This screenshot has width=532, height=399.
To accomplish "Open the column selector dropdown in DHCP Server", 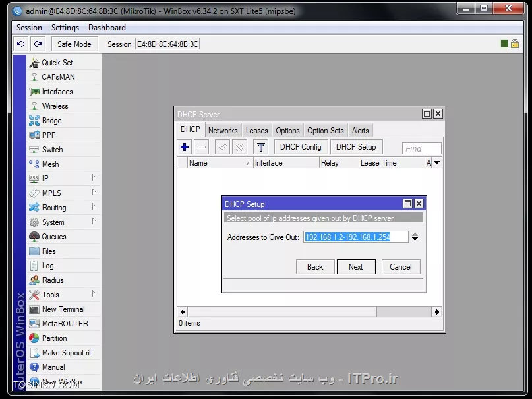I will 437,163.
